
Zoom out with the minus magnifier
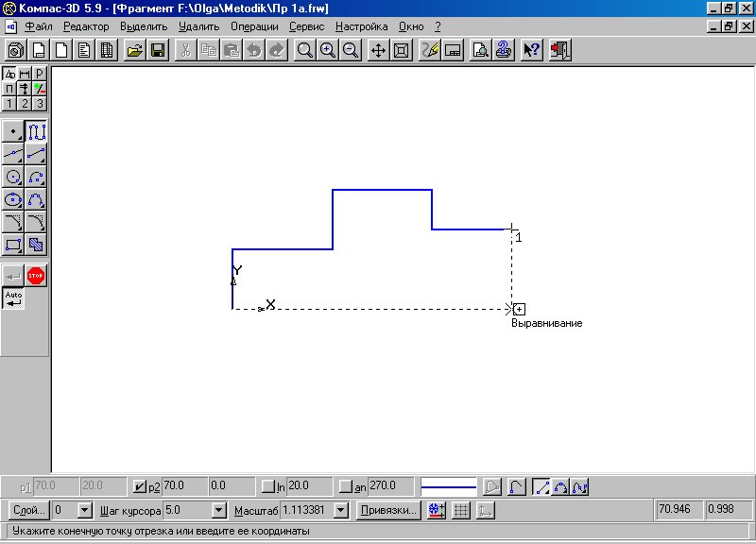point(351,50)
